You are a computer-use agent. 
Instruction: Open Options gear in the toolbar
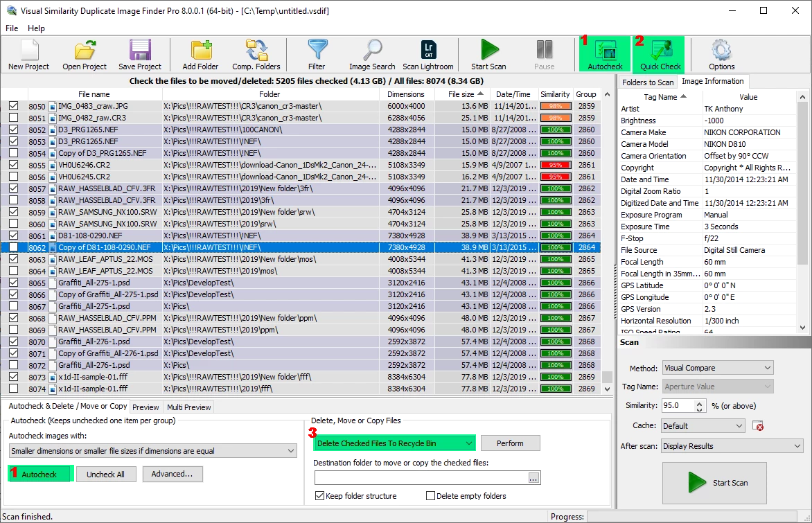(x=721, y=54)
